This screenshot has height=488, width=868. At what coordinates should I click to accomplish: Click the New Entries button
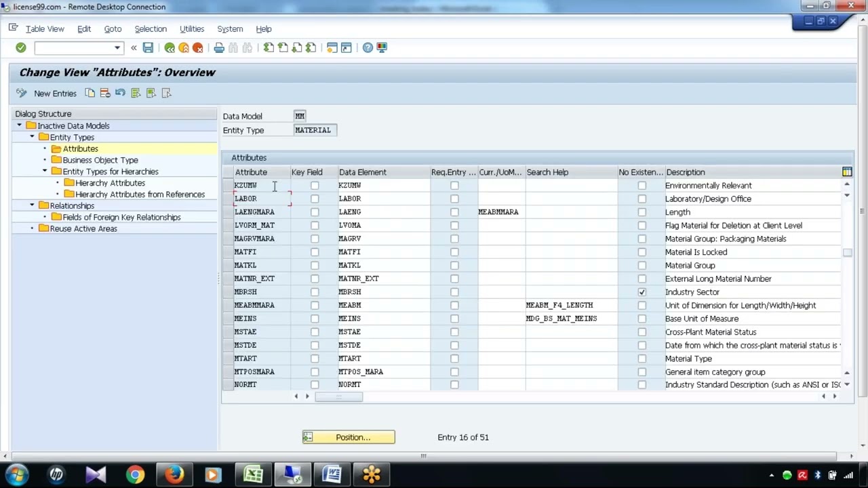[x=55, y=94]
